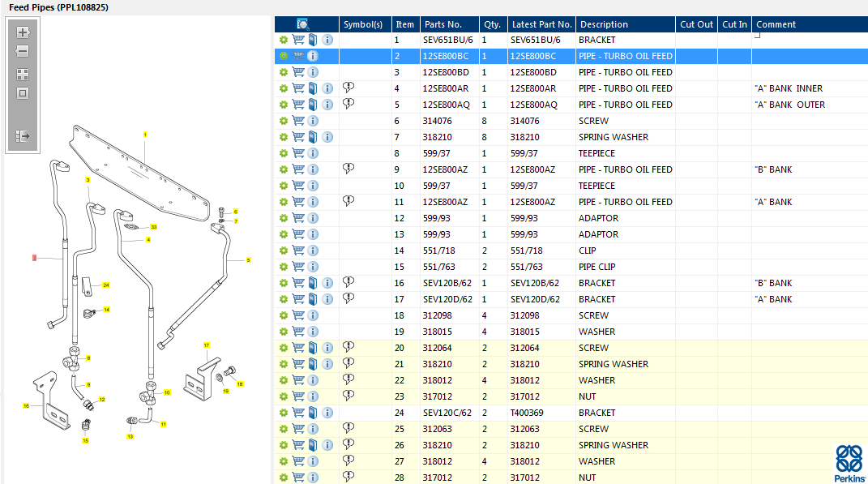
Task: Click callout 17 on the diagram
Action: 207,345
